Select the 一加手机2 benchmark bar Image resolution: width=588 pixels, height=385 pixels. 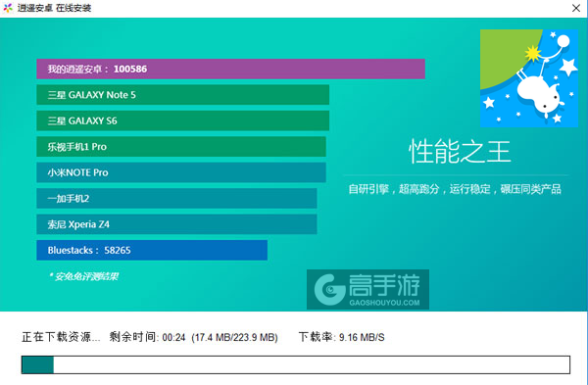176,198
